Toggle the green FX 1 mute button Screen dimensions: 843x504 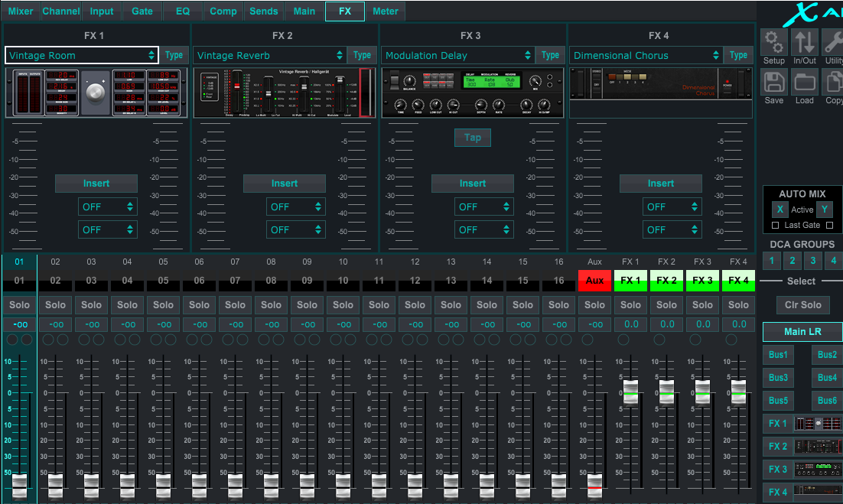pyautogui.click(x=630, y=281)
